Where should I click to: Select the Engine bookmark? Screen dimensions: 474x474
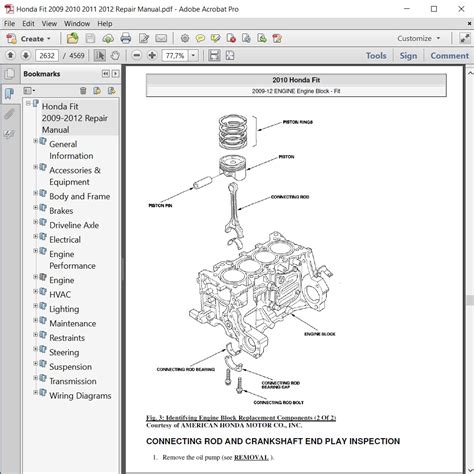click(x=62, y=280)
